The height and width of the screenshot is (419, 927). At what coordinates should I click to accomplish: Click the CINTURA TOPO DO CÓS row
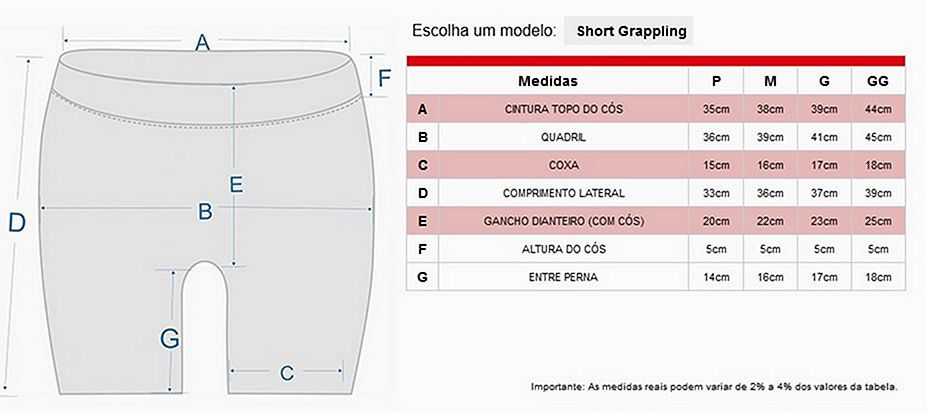(656, 109)
